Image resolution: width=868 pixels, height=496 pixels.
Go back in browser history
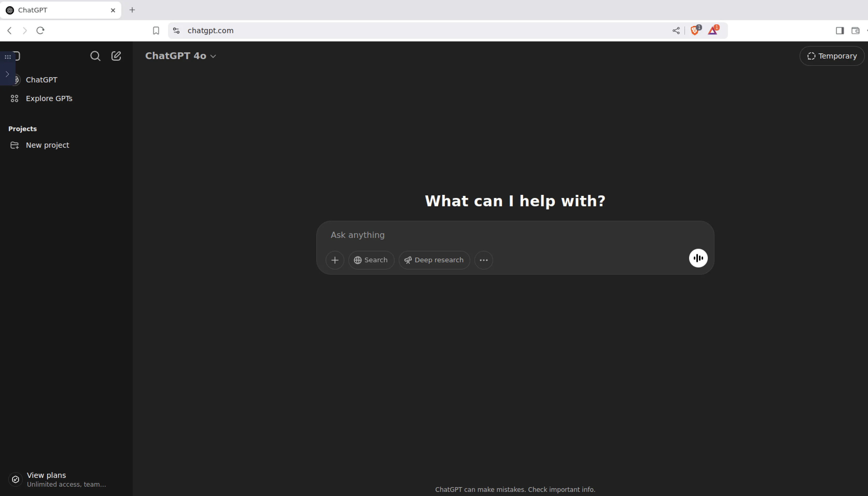pyautogui.click(x=10, y=31)
